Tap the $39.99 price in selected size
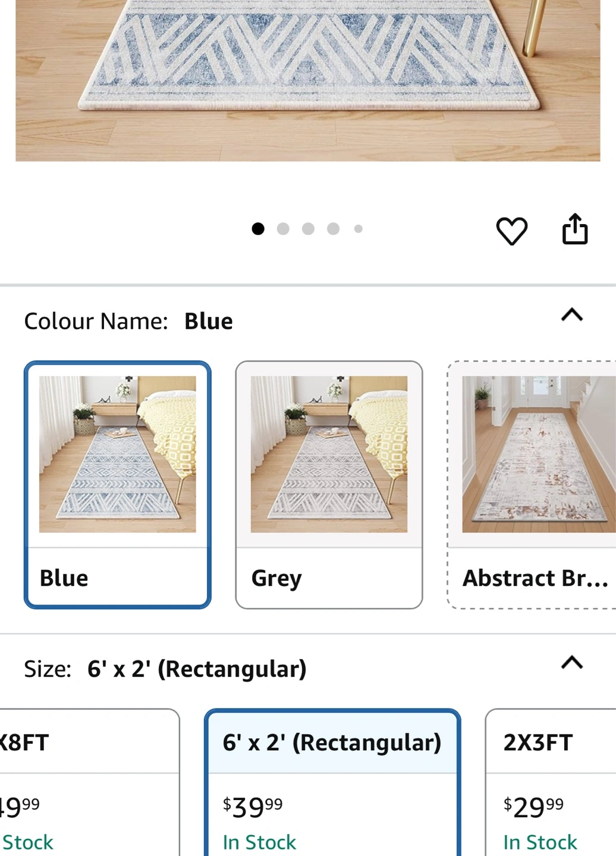The width and height of the screenshot is (616, 856). pos(253,807)
